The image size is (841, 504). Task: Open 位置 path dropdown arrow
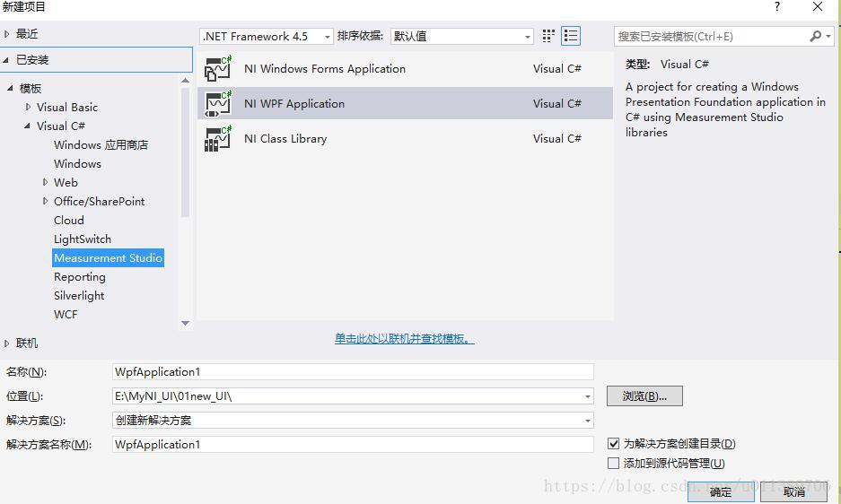point(588,396)
